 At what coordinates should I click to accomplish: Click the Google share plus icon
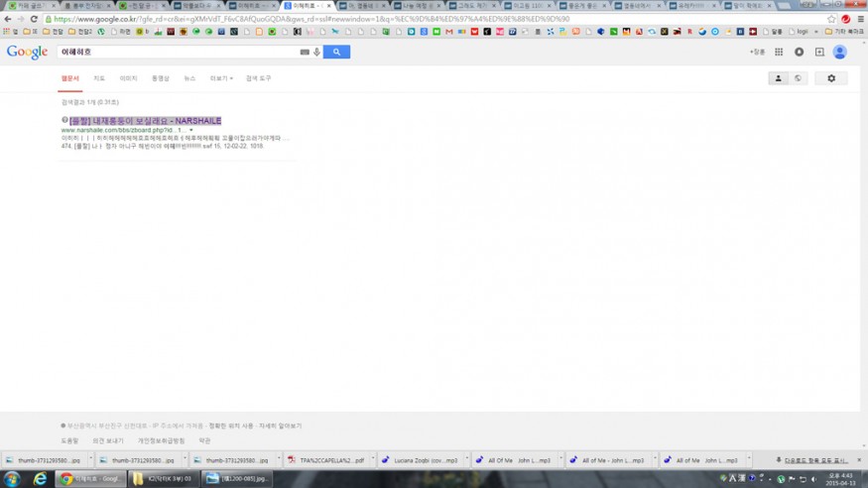pos(819,53)
